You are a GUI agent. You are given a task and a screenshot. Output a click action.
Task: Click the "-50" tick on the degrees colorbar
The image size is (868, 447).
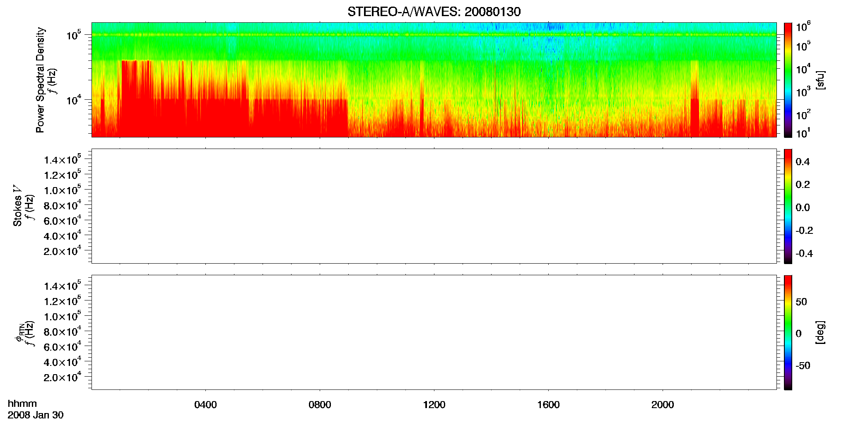coord(803,365)
